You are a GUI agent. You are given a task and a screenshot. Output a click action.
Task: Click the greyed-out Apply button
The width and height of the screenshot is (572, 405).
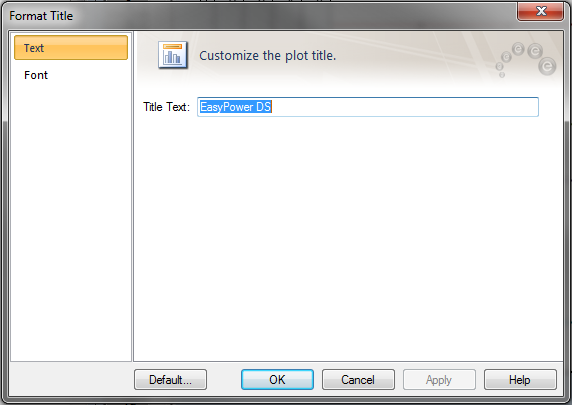[x=439, y=380]
